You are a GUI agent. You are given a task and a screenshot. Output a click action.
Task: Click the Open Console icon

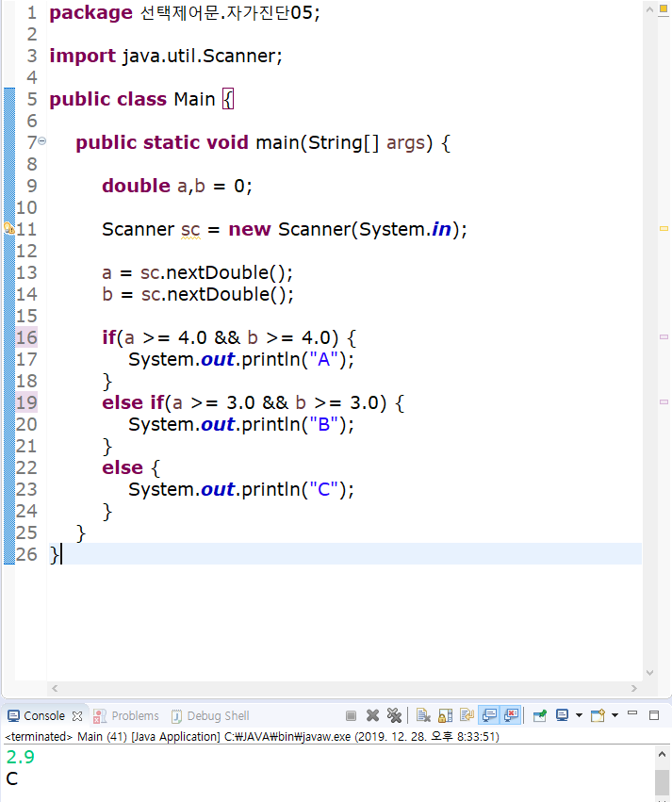click(x=598, y=715)
